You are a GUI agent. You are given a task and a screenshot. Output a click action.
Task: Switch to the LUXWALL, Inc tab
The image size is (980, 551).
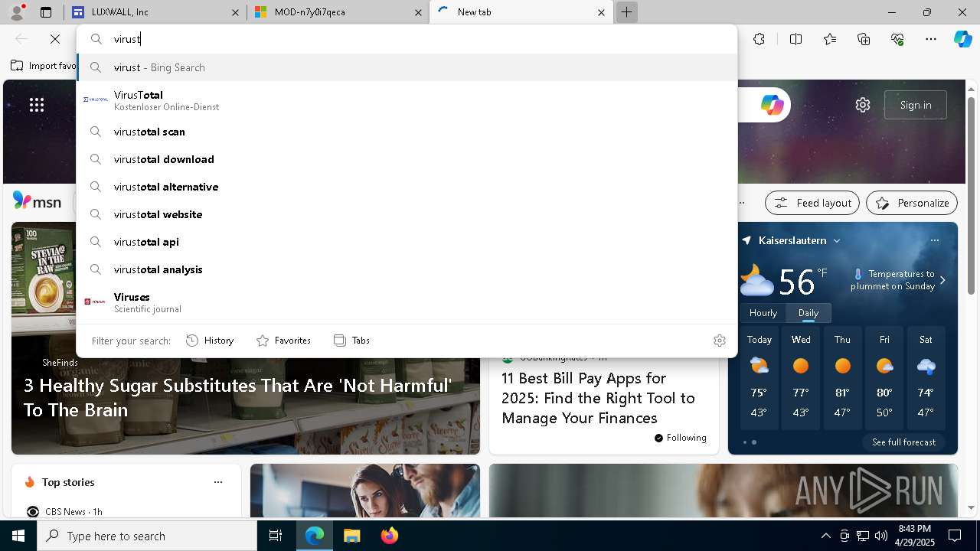click(x=155, y=12)
